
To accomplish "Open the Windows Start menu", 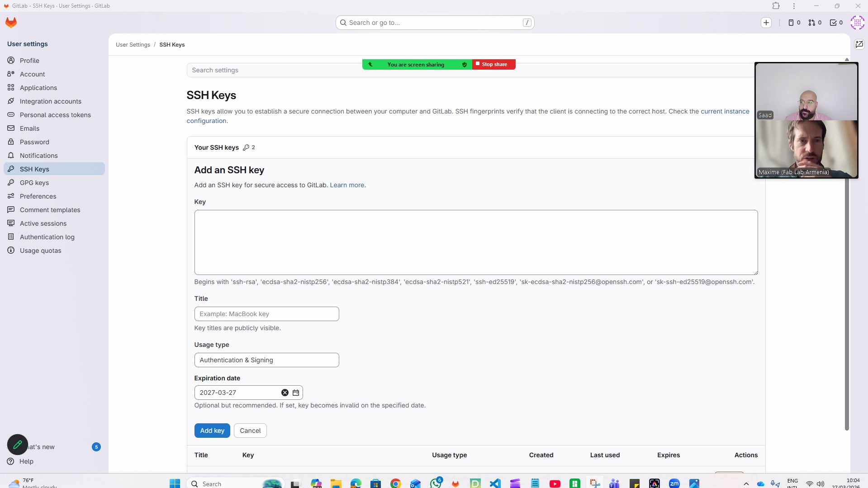I will click(175, 483).
